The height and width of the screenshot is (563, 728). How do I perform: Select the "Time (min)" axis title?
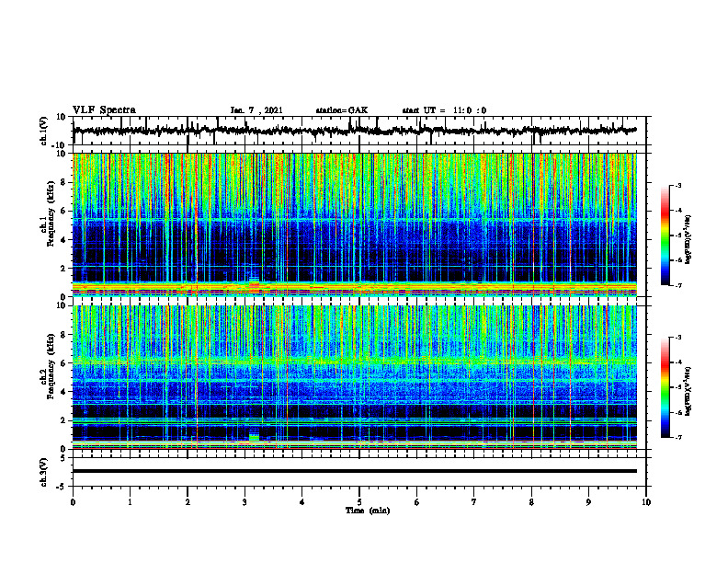tap(368, 511)
